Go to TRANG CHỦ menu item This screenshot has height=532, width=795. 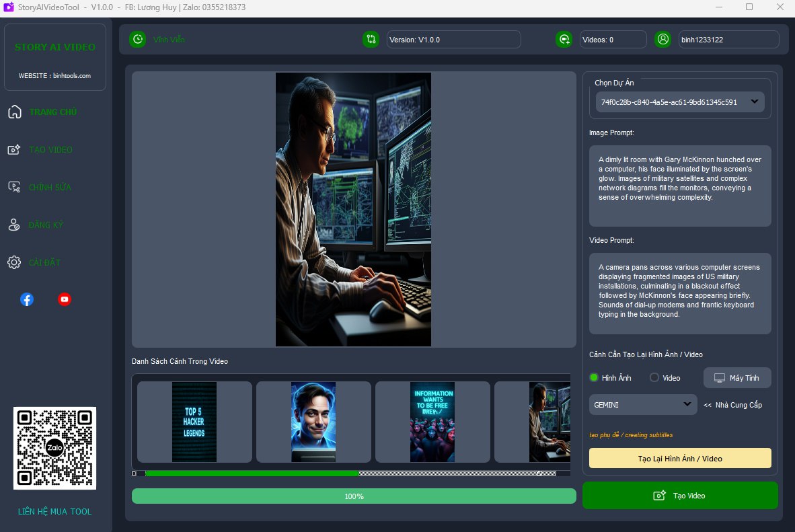tap(52, 112)
